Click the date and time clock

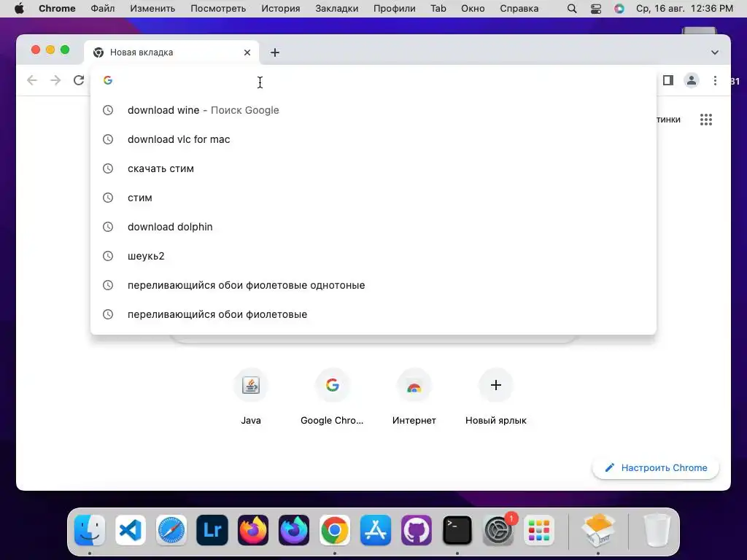click(x=684, y=9)
